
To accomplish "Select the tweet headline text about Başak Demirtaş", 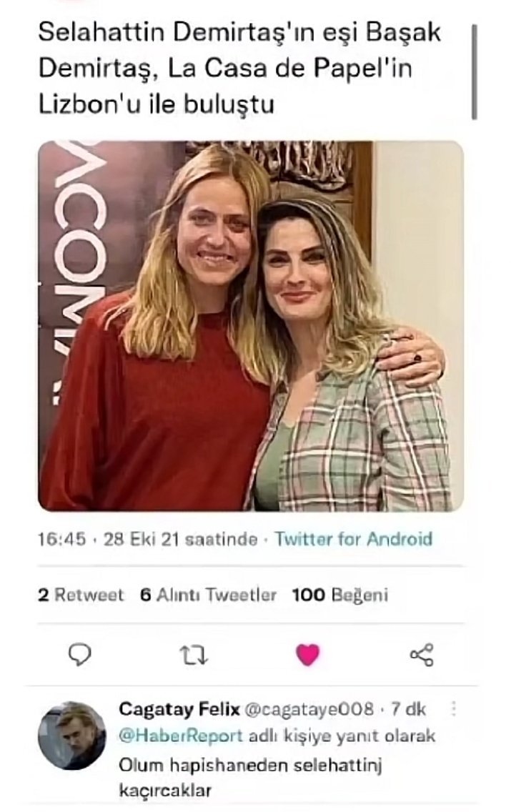I will coord(239,69).
